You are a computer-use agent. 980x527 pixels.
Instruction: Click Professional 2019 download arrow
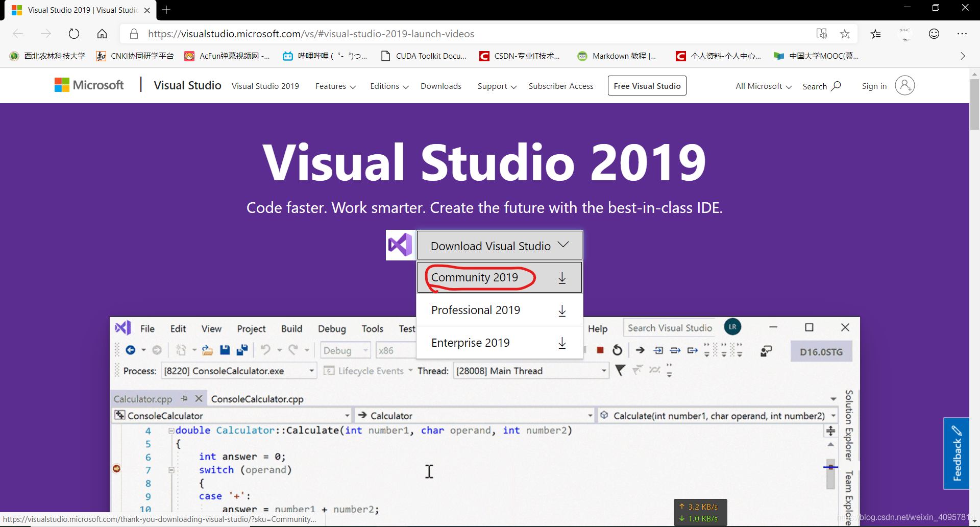click(562, 310)
